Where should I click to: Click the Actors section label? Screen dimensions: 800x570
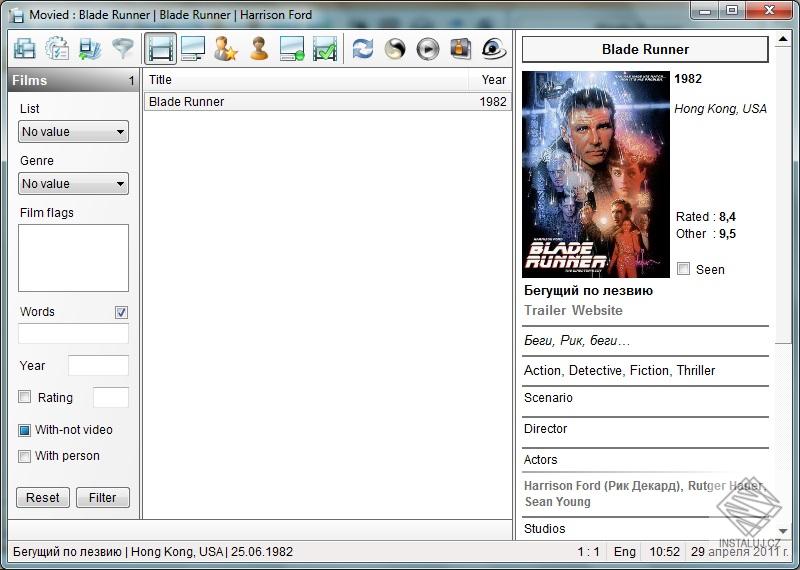point(540,460)
